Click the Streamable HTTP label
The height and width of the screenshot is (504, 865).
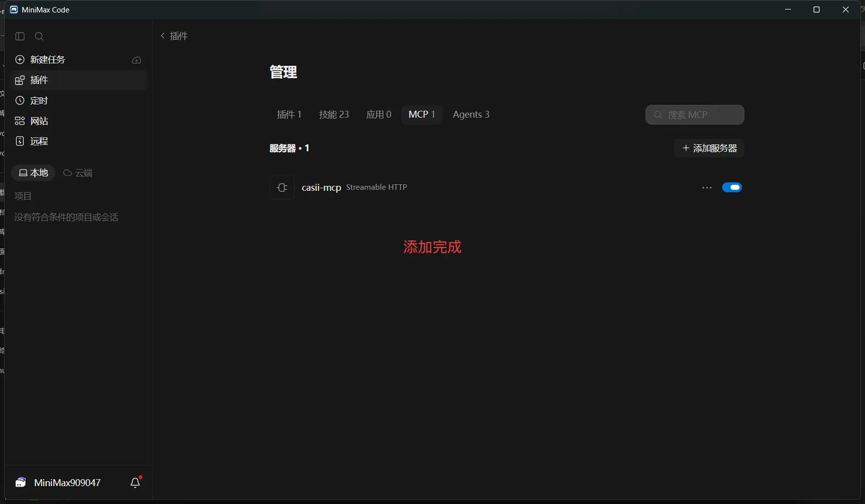coord(376,187)
